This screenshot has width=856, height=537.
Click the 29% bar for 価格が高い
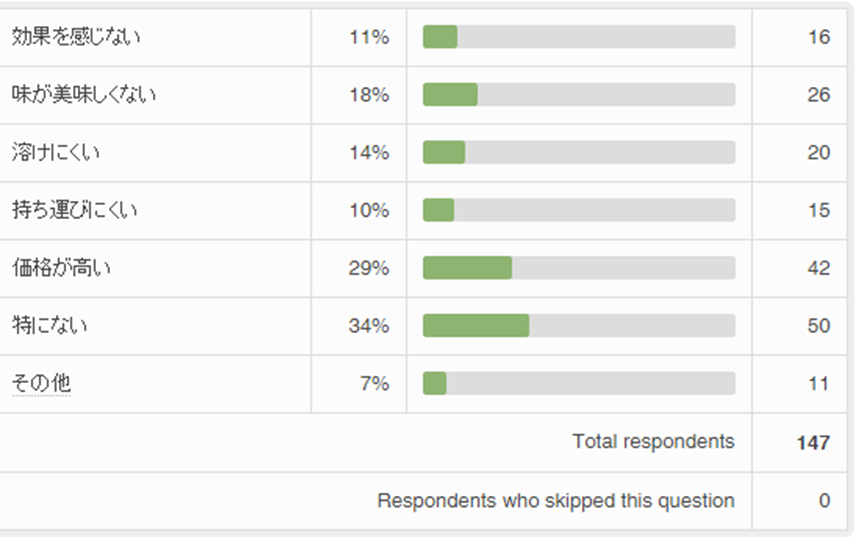(x=467, y=268)
